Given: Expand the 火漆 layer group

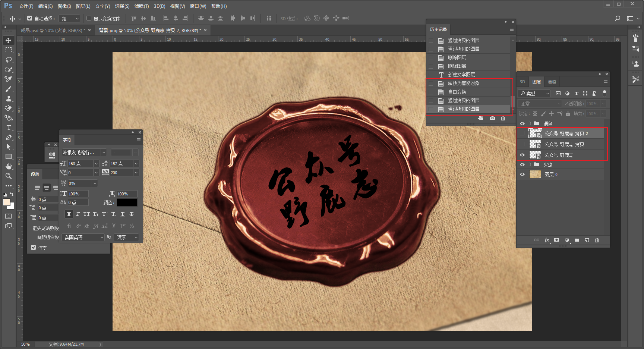Looking at the screenshot, I should 530,164.
